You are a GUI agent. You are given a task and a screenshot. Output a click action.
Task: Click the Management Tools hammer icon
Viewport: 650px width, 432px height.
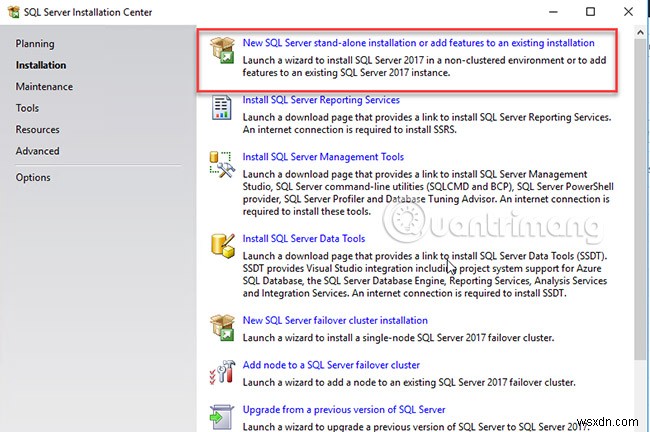tap(222, 165)
